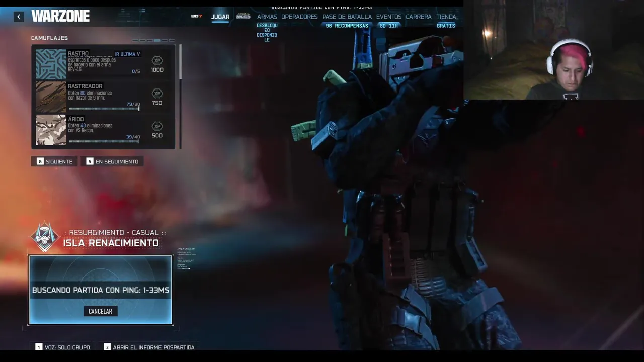This screenshot has height=362, width=644.
Task: Click VOZ: SOLO GRUPO voice option
Action: tap(67, 347)
